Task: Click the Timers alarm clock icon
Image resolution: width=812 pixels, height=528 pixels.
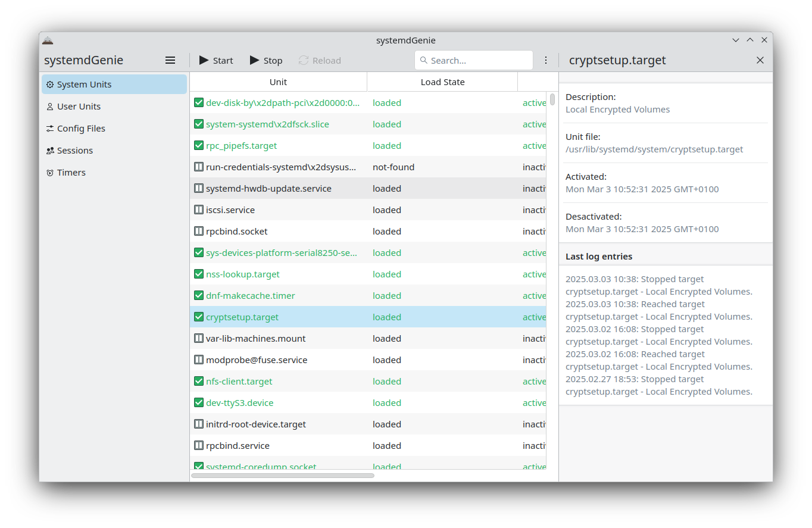Action: coord(50,173)
